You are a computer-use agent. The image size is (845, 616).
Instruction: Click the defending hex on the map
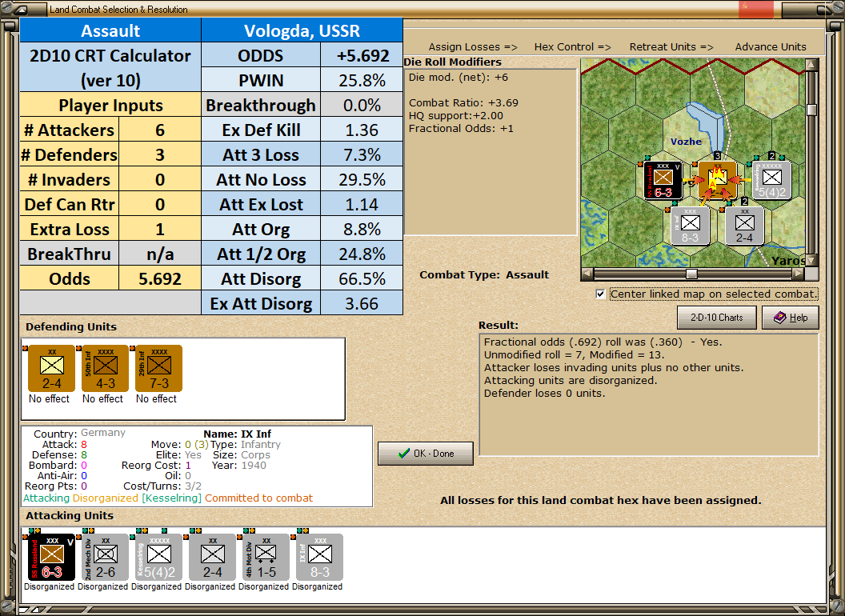pos(717,180)
